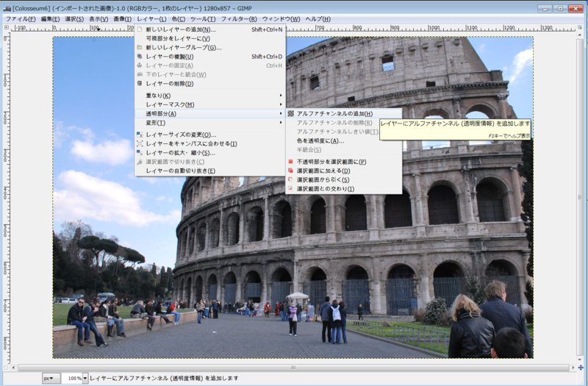Viewport: 588px width, 386px height.
Task: Open the px unit dropdown
Action: tap(51, 378)
